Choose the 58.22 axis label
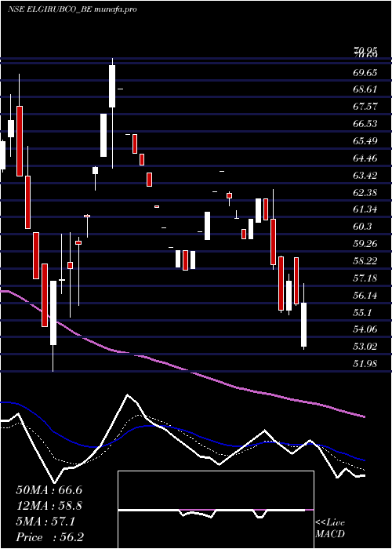392x549 pixels. 365,261
